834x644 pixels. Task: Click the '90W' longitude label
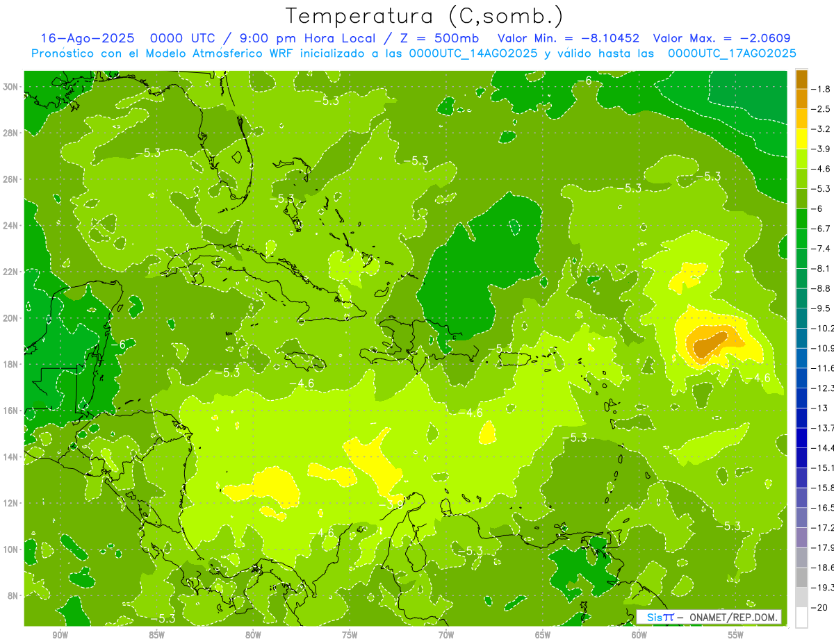(60, 635)
